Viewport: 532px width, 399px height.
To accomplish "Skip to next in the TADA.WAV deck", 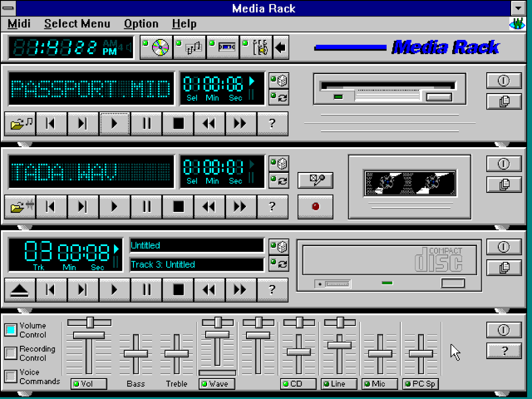I will coord(83,207).
